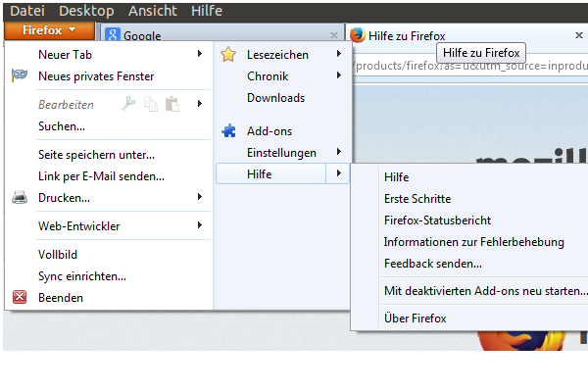The height and width of the screenshot is (392, 588).
Task: Click the private window mask icon
Action: click(20, 75)
